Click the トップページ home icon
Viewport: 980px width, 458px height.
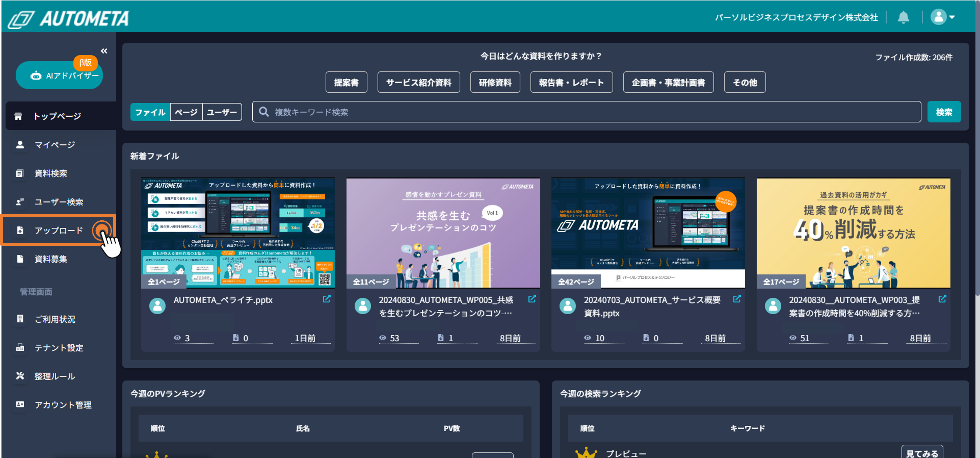pos(18,116)
